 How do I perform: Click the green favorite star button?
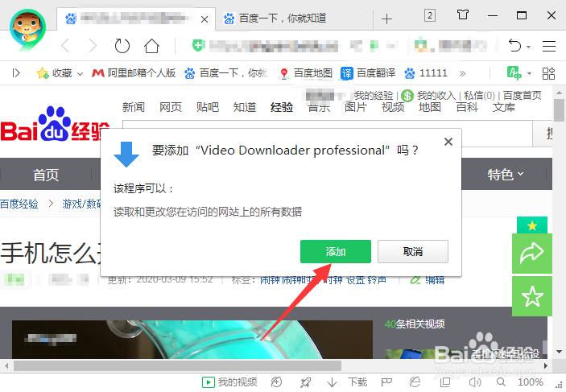532,296
